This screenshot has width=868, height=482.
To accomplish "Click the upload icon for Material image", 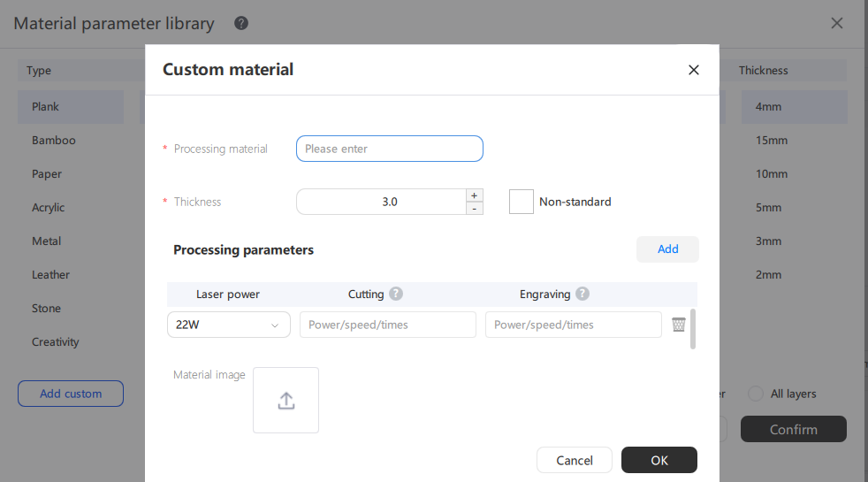I will point(286,401).
